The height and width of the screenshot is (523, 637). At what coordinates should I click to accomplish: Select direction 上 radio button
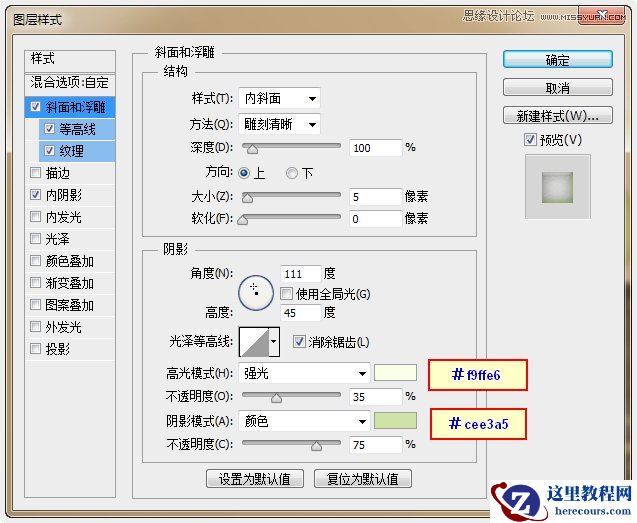[x=244, y=173]
